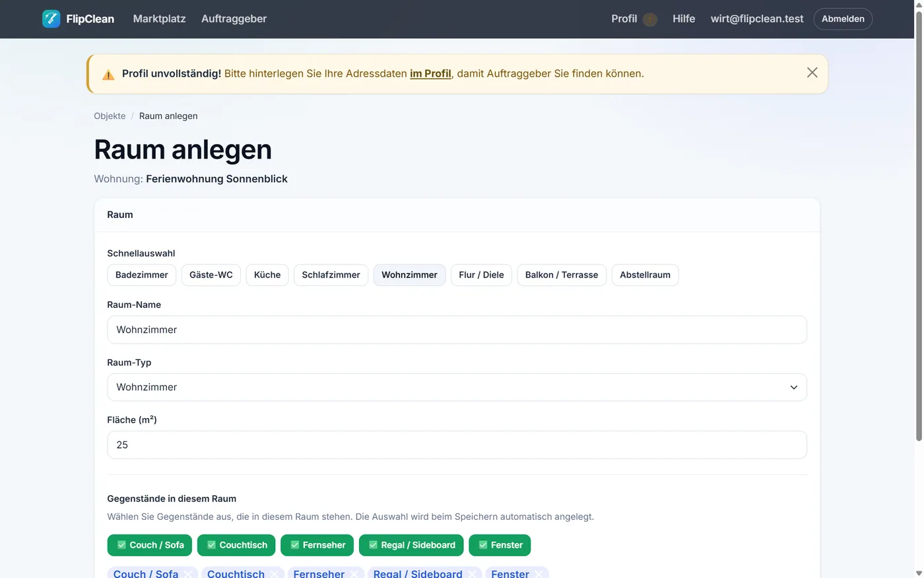Deselect the Regal / Sideboard item
This screenshot has height=578, width=924.
pyautogui.click(x=411, y=545)
